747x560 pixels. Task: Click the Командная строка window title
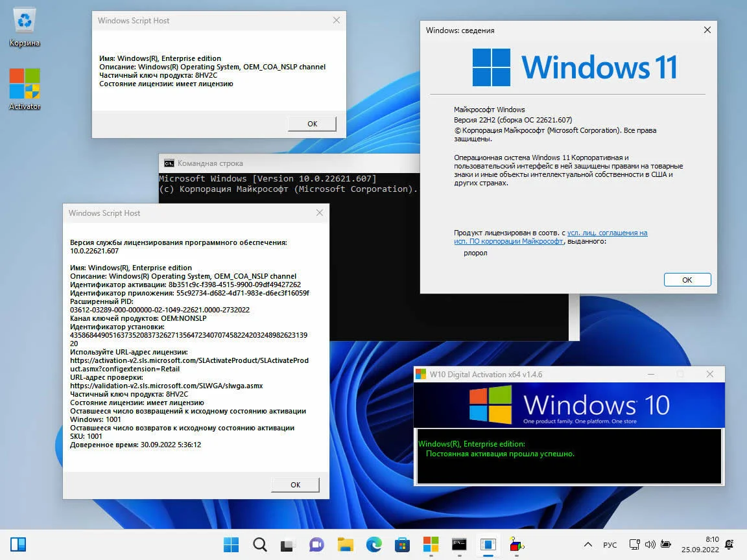[x=210, y=163]
